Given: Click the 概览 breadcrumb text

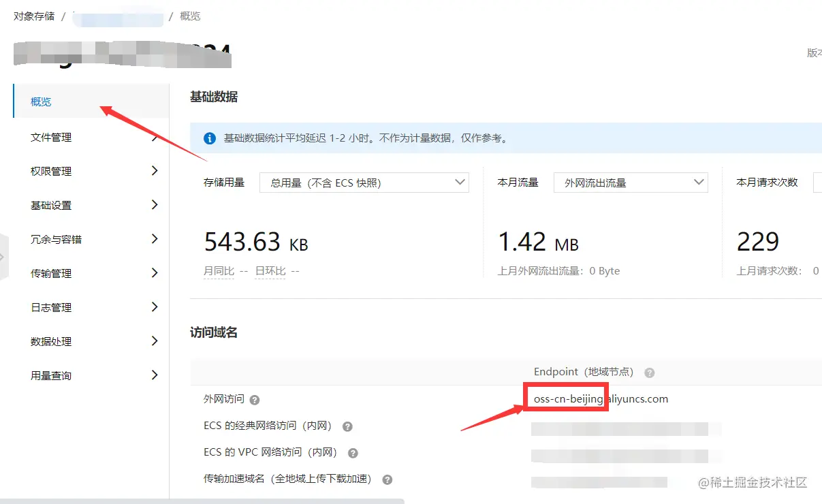Looking at the screenshot, I should (x=190, y=16).
